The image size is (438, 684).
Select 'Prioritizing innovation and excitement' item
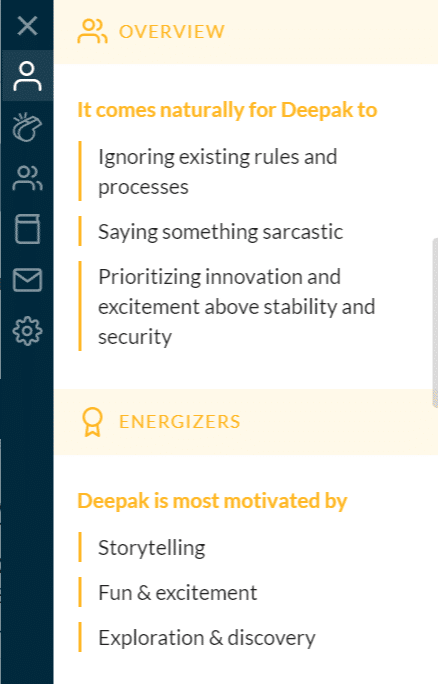click(x=236, y=307)
